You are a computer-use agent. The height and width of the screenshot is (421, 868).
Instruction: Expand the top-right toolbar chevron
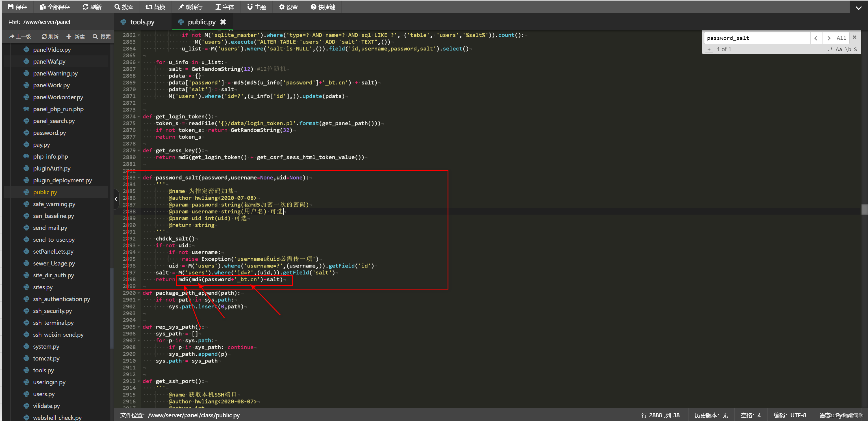pyautogui.click(x=858, y=8)
